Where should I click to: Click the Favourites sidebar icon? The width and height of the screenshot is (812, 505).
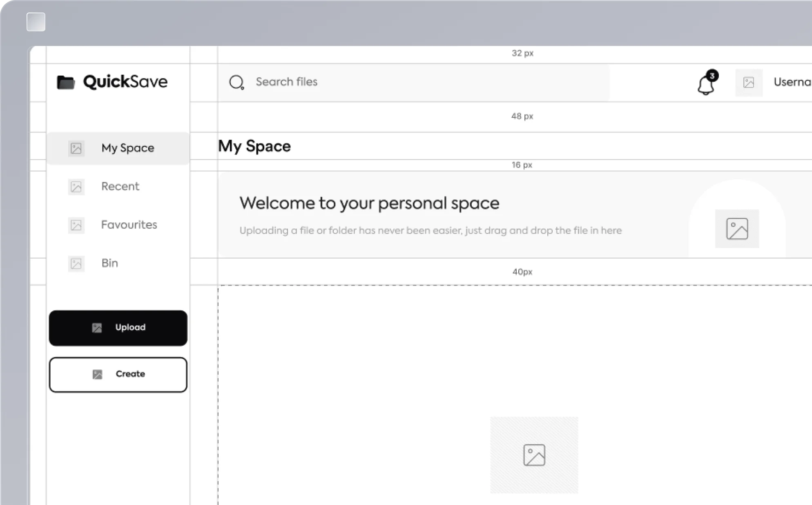[x=76, y=225]
